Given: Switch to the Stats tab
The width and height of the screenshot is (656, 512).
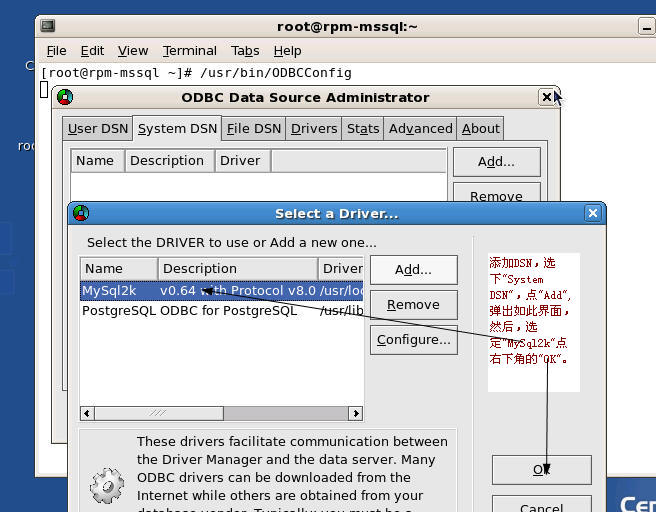Looking at the screenshot, I should [363, 128].
